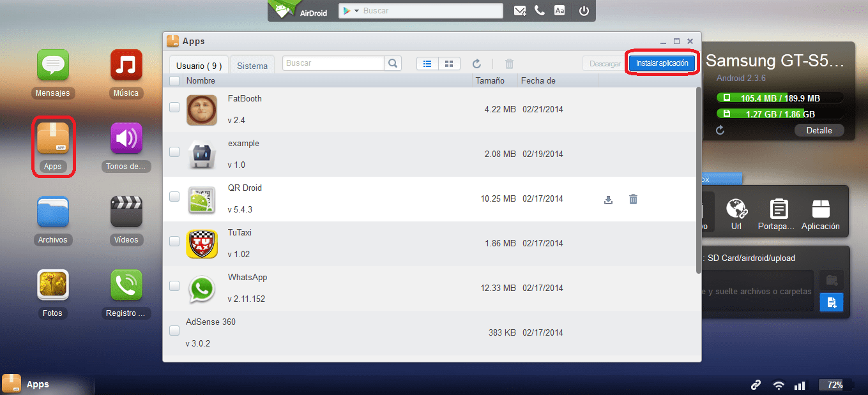This screenshot has height=395, width=868.
Task: Sort by Fecha de column header
Action: 538,80
